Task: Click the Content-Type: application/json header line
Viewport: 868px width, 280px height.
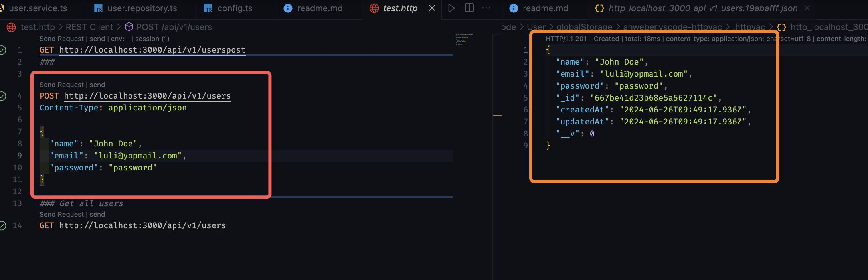Action: click(113, 108)
